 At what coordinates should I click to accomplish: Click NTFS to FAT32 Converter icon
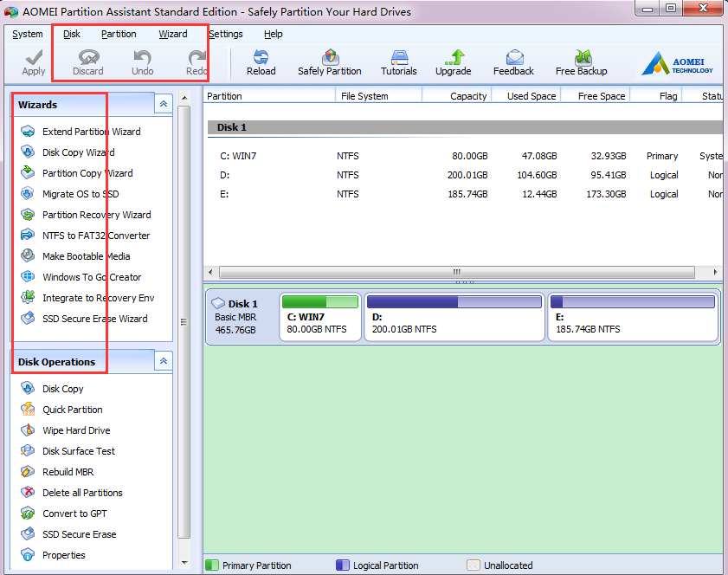coord(28,235)
